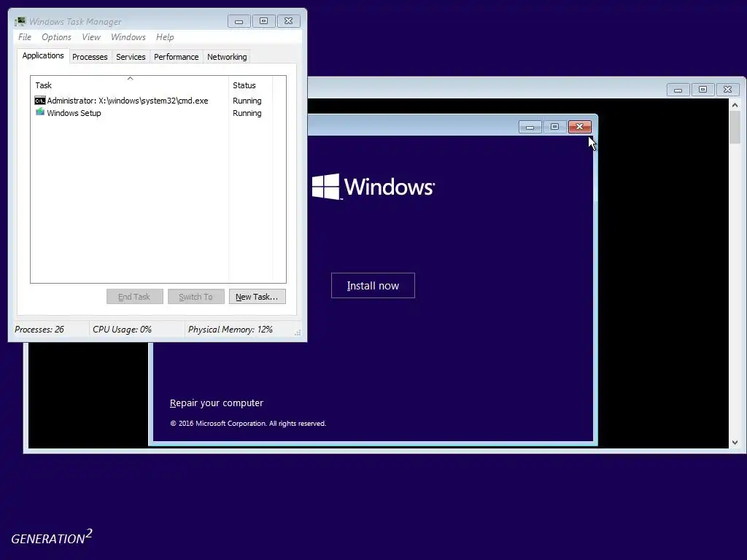This screenshot has height=560, width=747.
Task: Close the Task Manager window
Action: pos(288,21)
